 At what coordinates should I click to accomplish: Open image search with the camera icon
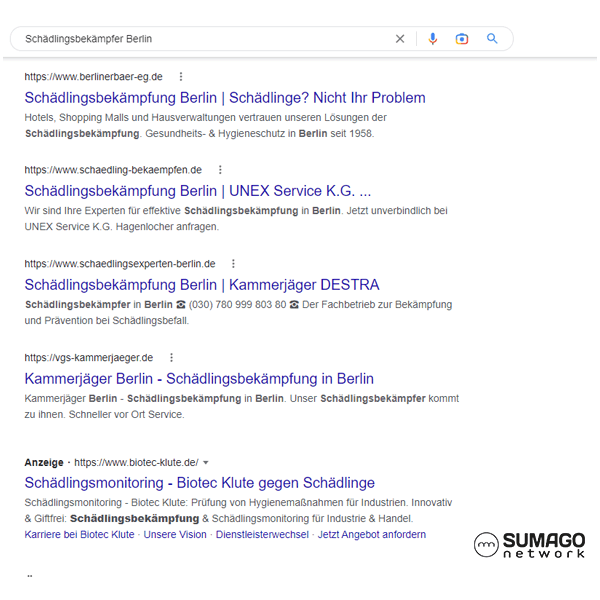pos(461,39)
